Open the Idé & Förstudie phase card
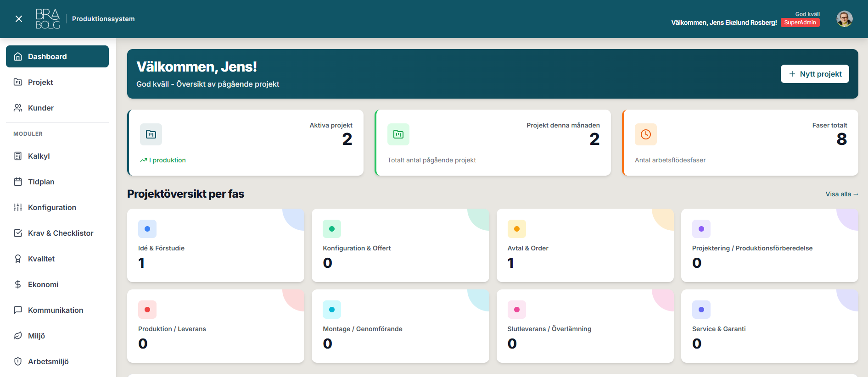The image size is (868, 377). coord(215,245)
